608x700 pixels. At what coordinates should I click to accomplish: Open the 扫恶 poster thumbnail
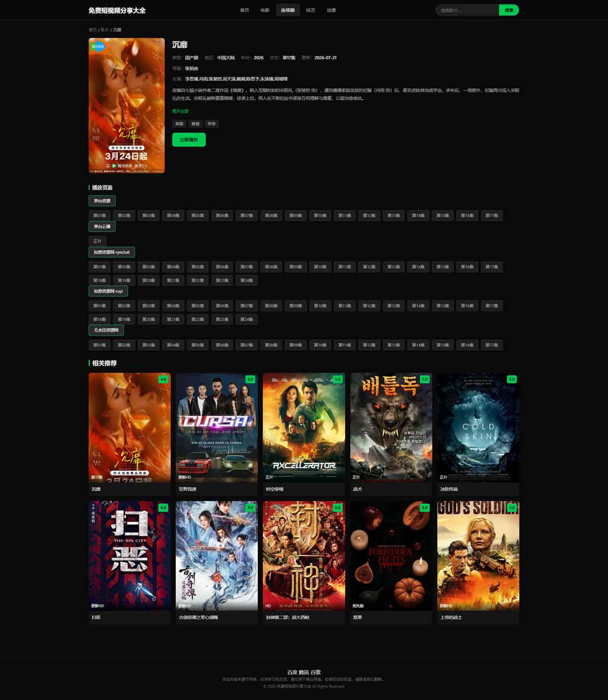point(130,556)
